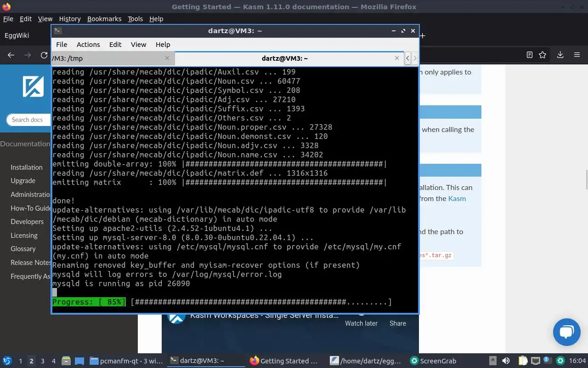Open the removable media tray icon
Screen dimensions: 588x368
[x=492, y=361]
